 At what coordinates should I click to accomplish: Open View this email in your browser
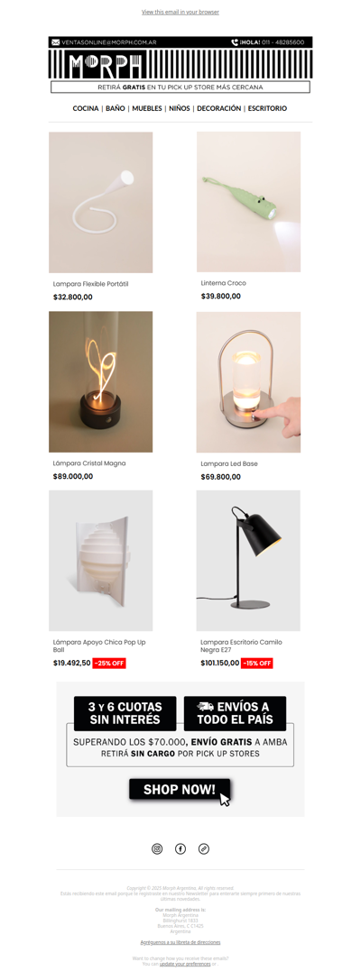coord(180,12)
